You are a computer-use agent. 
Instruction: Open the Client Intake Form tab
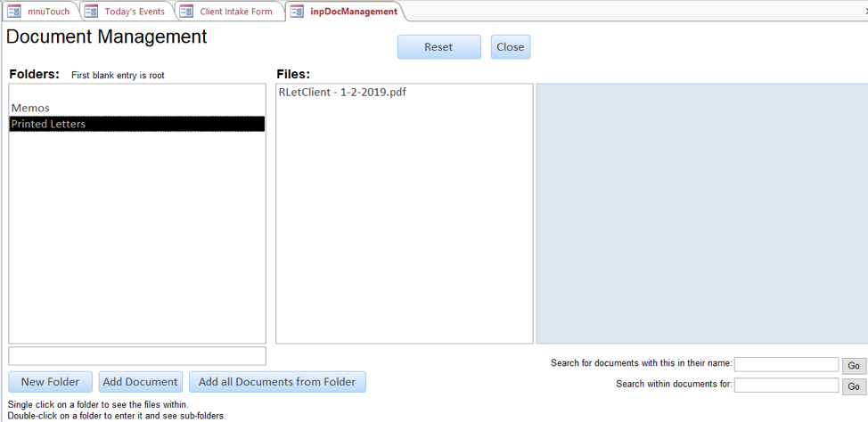(235, 12)
